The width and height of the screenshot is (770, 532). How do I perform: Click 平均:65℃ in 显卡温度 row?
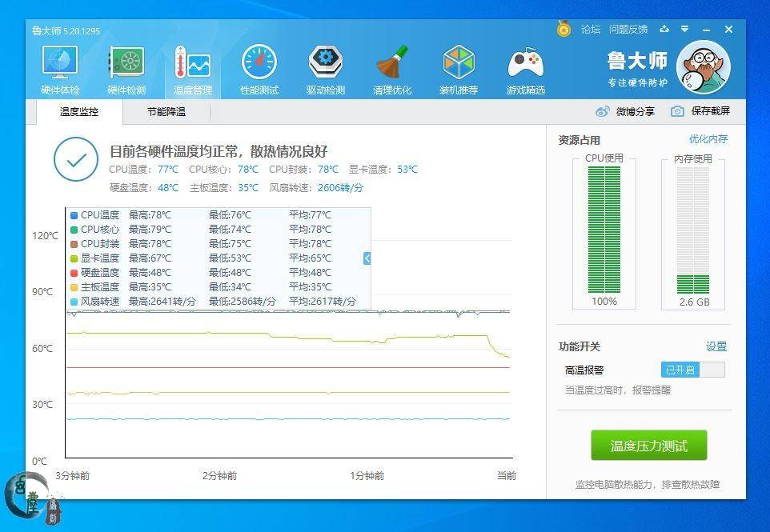[x=310, y=258]
